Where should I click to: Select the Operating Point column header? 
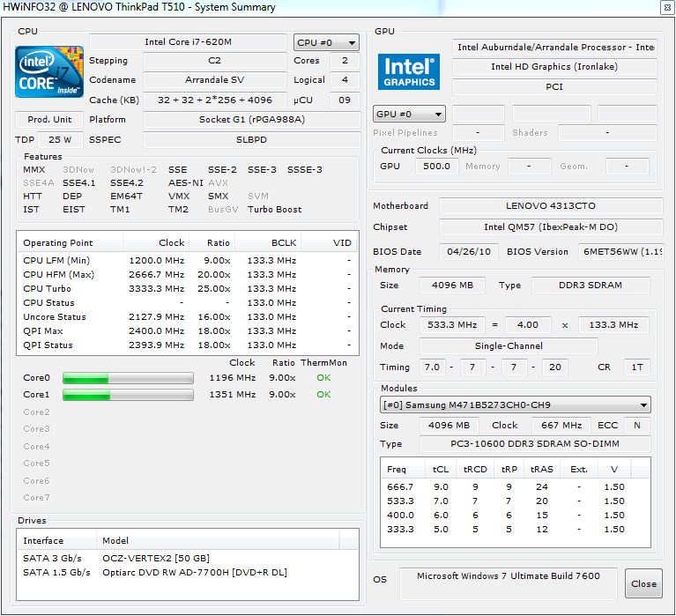point(70,242)
